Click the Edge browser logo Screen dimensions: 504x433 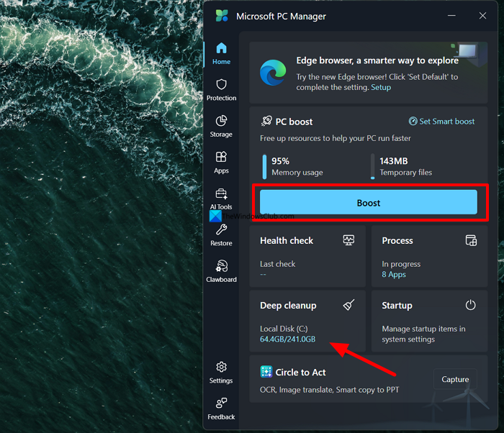click(273, 73)
